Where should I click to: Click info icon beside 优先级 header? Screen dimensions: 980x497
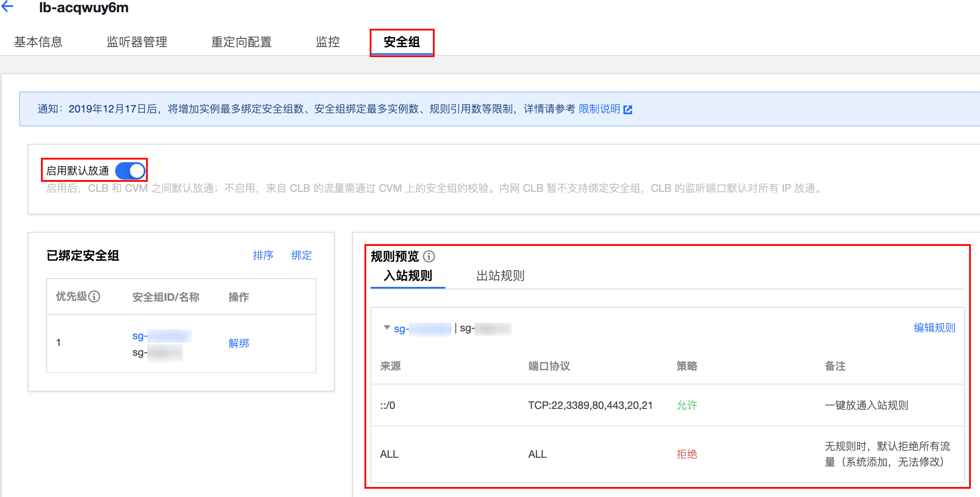coord(94,297)
